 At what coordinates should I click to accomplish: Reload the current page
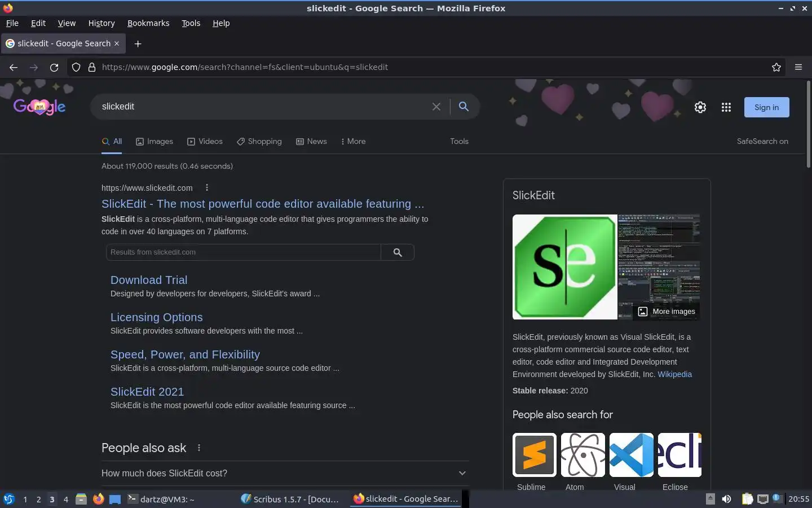[x=54, y=67]
